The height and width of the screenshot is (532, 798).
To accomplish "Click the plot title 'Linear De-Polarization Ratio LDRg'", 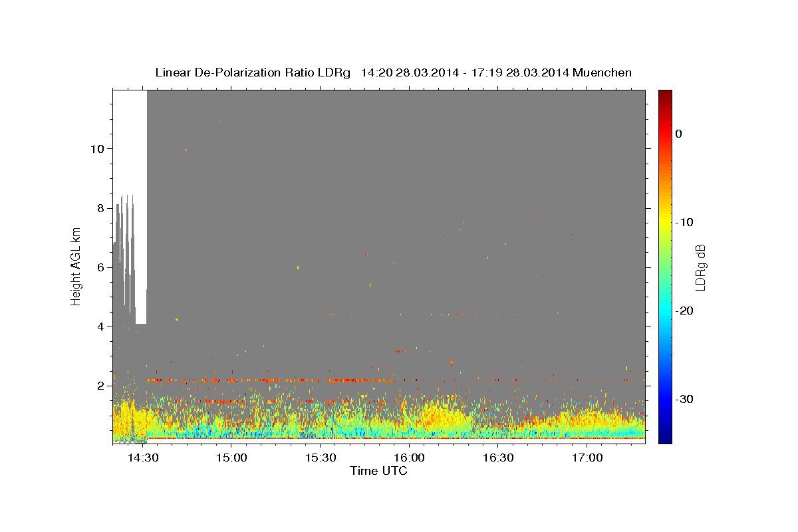I will coord(253,72).
